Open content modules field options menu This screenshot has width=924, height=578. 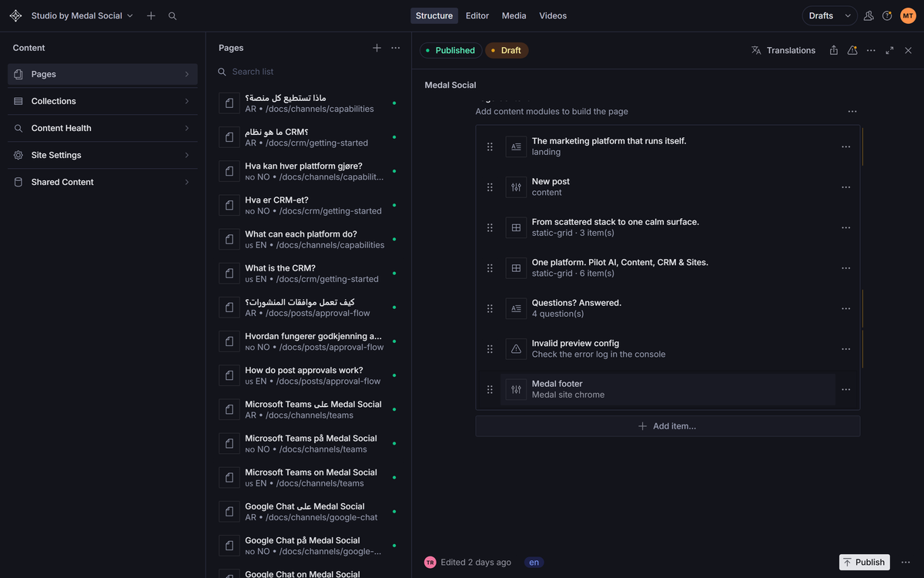[x=852, y=112]
